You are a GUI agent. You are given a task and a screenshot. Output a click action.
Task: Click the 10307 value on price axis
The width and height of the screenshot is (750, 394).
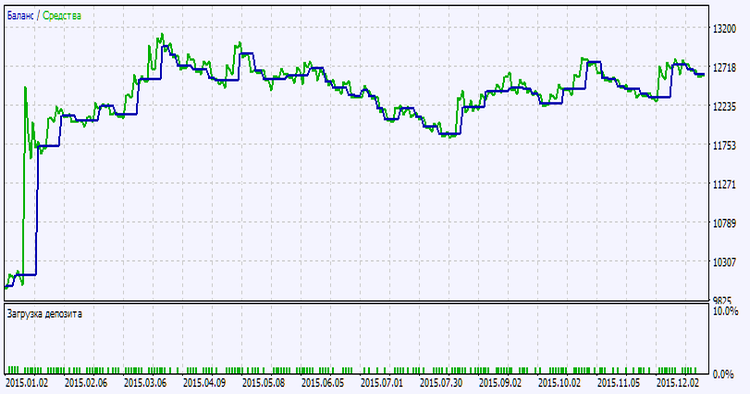725,262
